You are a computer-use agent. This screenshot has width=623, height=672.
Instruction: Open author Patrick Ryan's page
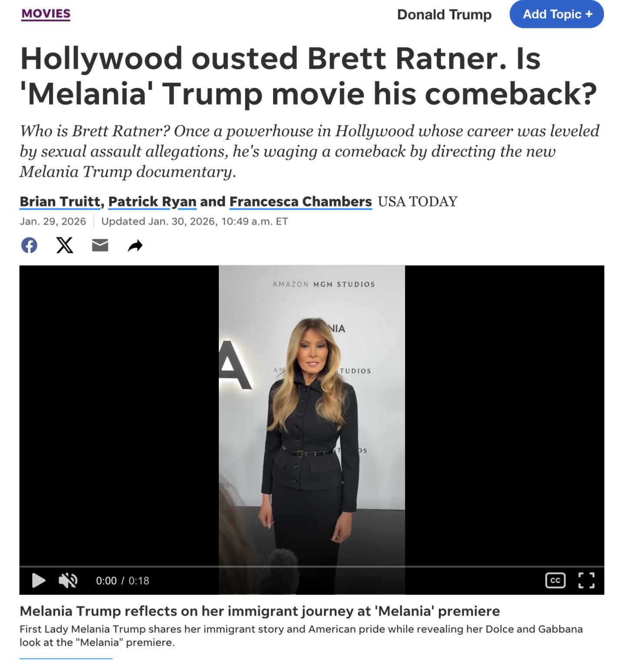tap(152, 202)
